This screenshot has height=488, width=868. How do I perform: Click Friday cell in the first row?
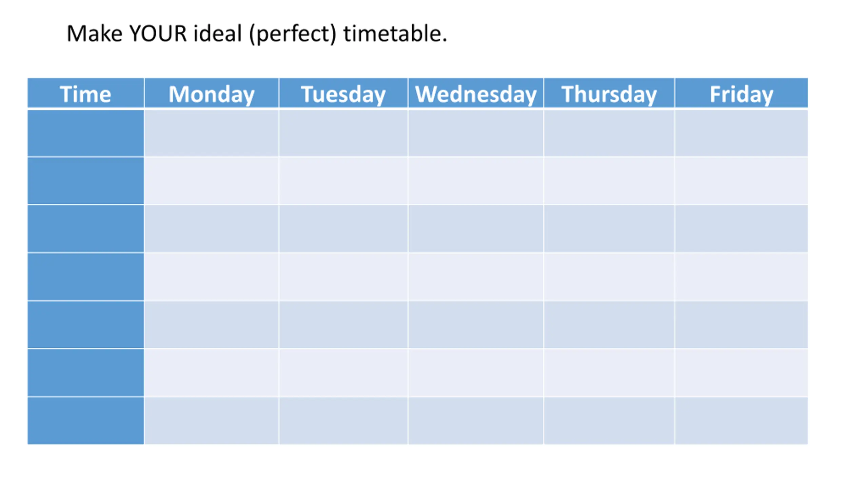coord(741,133)
